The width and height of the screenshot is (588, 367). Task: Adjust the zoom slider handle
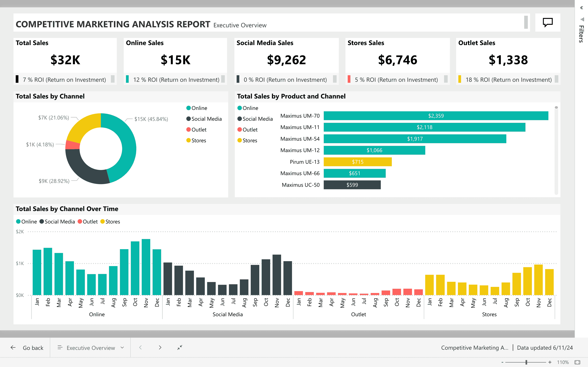(x=526, y=362)
